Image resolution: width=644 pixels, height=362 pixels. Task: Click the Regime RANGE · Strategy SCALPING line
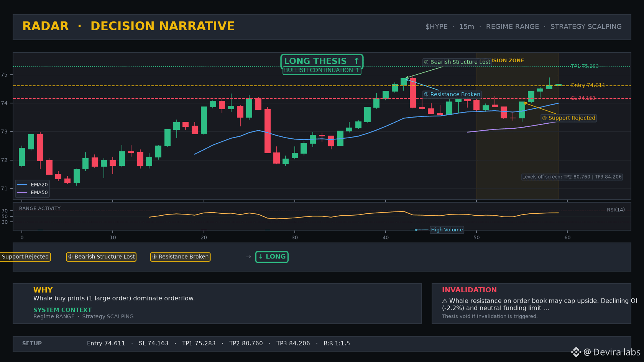click(83, 316)
